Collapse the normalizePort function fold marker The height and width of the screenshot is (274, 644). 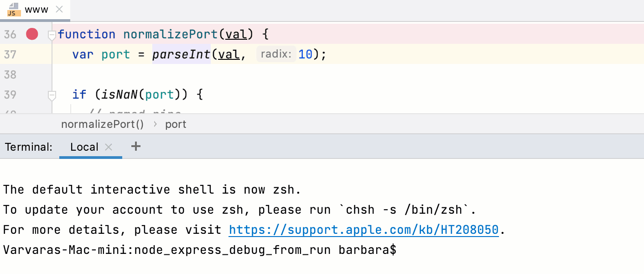point(52,35)
